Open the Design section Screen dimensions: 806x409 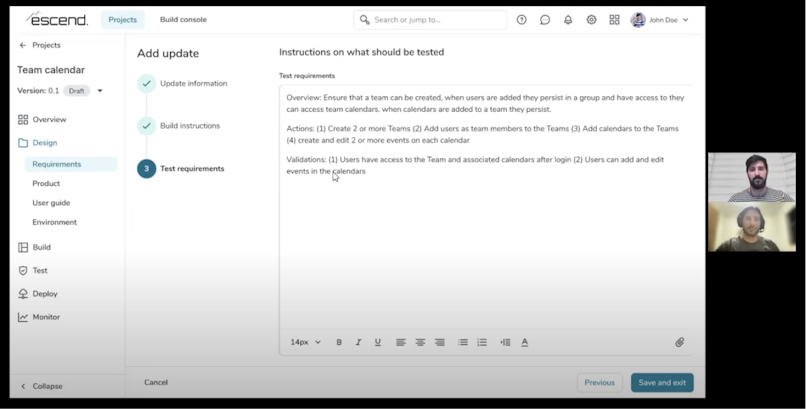pos(38,143)
